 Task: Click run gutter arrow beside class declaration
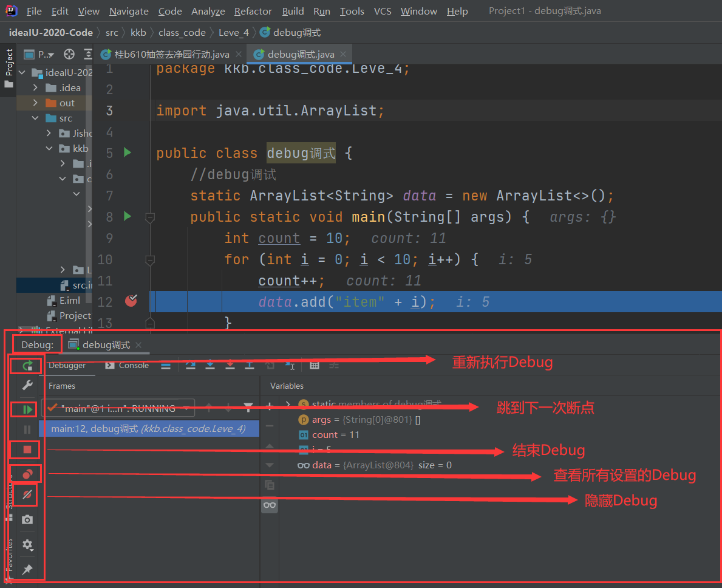128,152
